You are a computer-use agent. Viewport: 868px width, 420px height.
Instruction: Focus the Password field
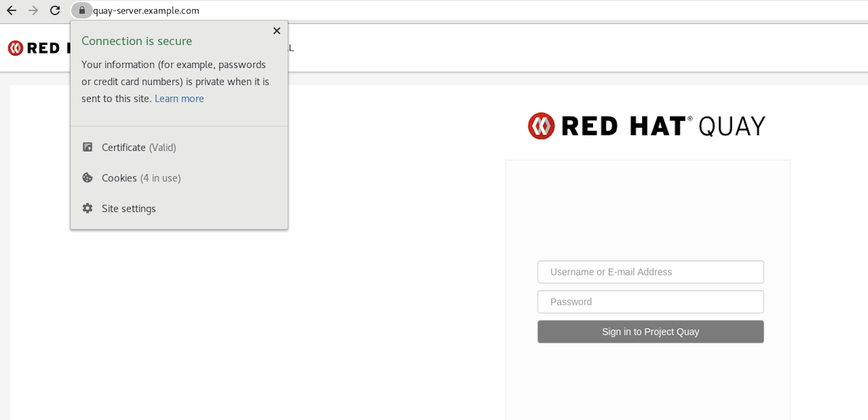(x=650, y=302)
